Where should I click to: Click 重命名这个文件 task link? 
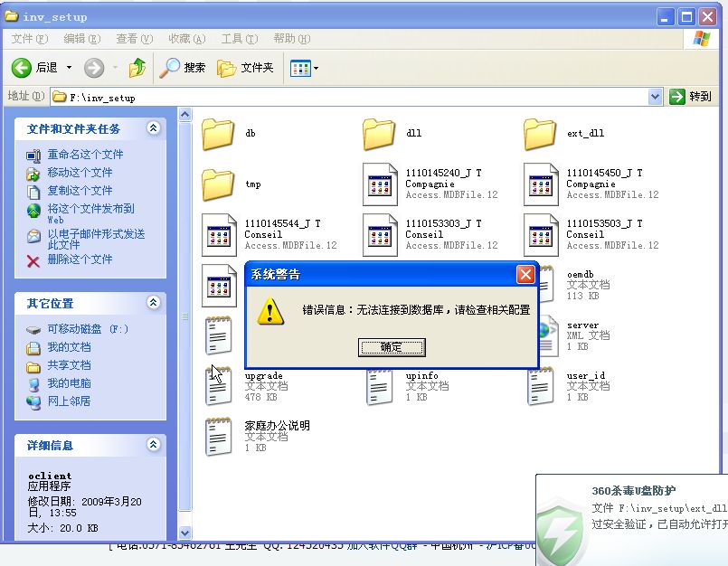85,155
